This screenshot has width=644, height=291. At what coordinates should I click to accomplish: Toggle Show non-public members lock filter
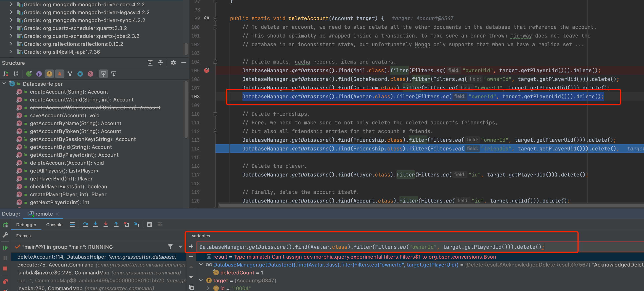coord(59,74)
